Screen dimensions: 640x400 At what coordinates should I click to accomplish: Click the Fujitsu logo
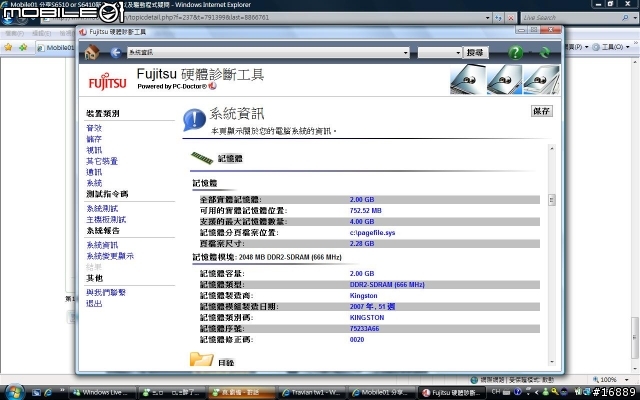coord(107,82)
